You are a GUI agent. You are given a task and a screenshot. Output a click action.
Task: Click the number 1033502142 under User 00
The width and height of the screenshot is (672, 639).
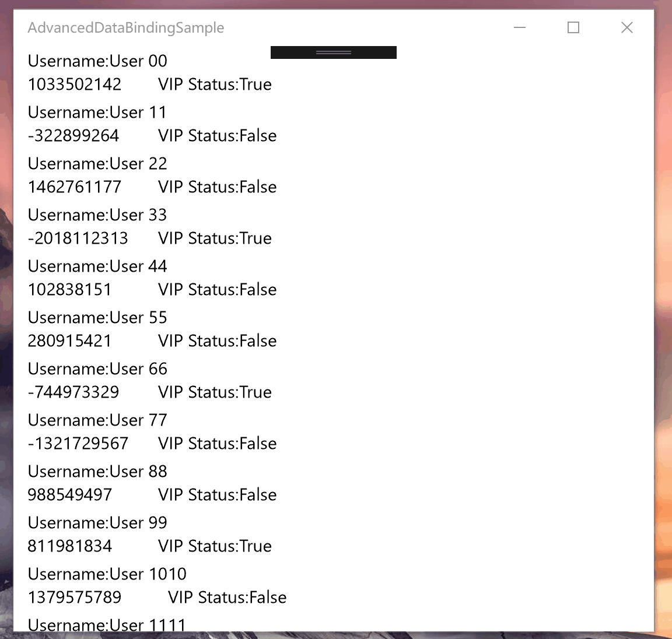pyautogui.click(x=75, y=85)
